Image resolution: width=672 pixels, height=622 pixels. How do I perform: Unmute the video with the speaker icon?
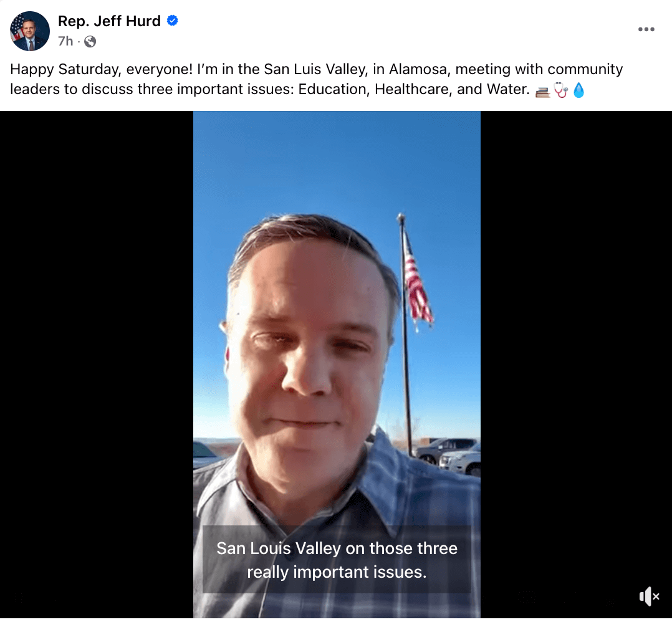coord(649,596)
